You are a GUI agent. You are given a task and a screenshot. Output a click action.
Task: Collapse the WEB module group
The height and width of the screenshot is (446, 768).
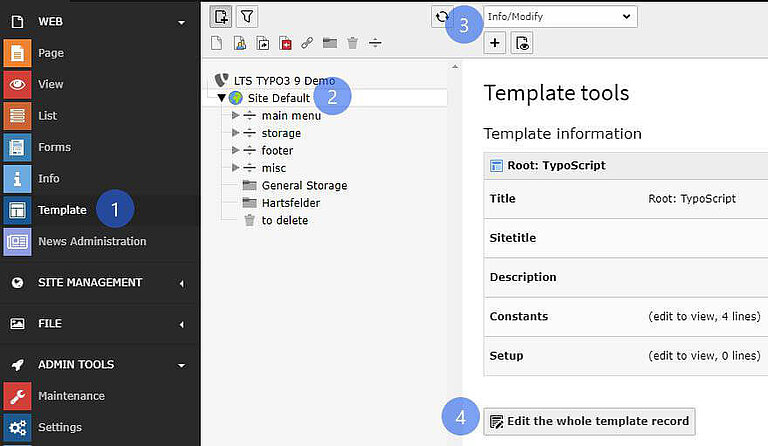click(181, 21)
